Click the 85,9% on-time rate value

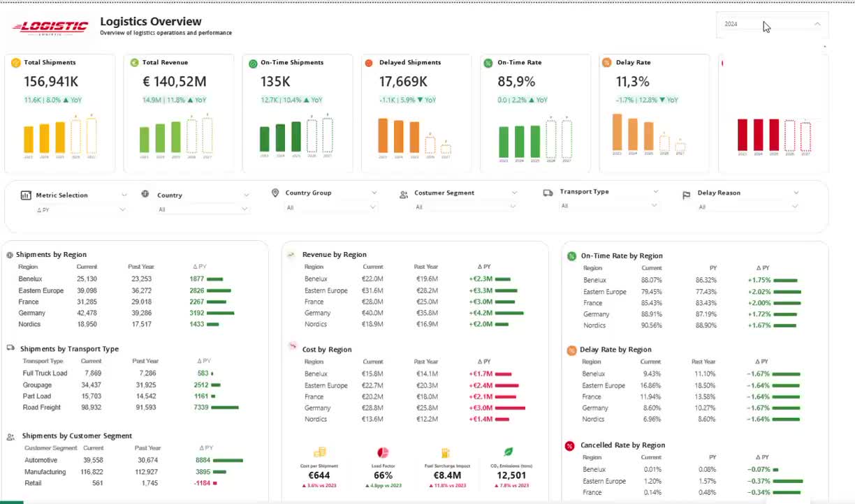(516, 82)
